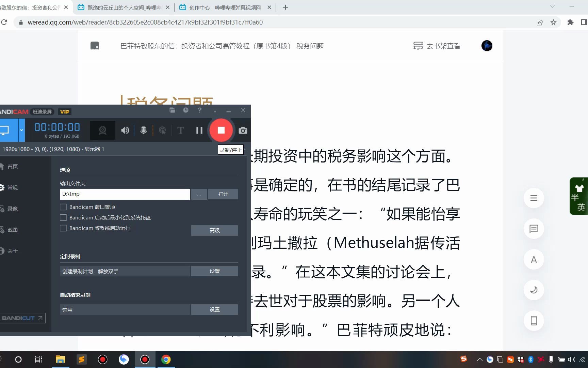Viewport: 588px width, 368px height.
Task: Stop recording with the red Bandicam button
Action: [221, 130]
